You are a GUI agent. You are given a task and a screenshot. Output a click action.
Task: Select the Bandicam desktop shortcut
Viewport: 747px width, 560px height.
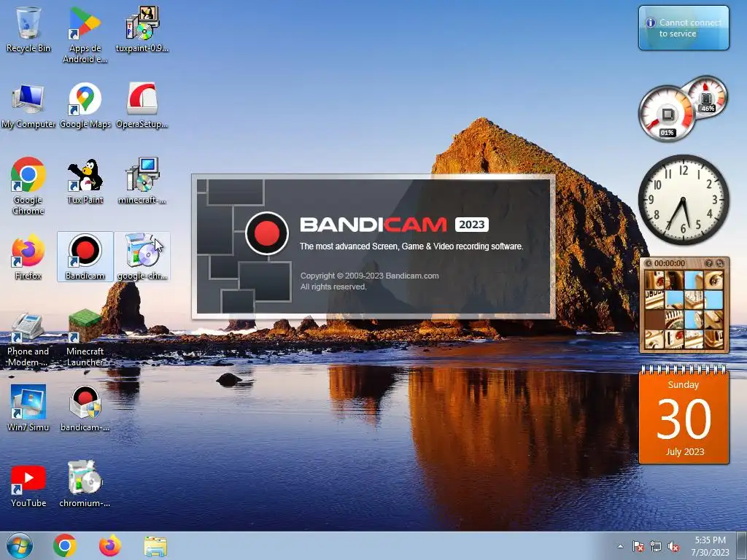tap(85, 256)
